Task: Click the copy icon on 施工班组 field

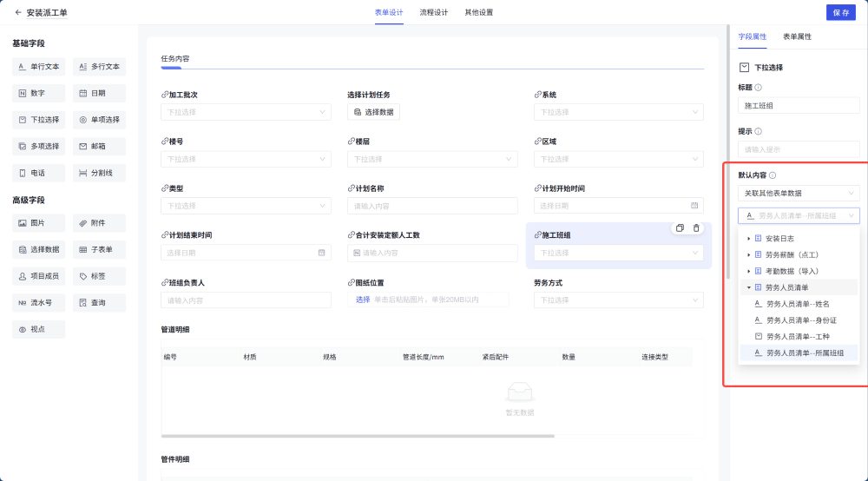Action: tap(680, 227)
